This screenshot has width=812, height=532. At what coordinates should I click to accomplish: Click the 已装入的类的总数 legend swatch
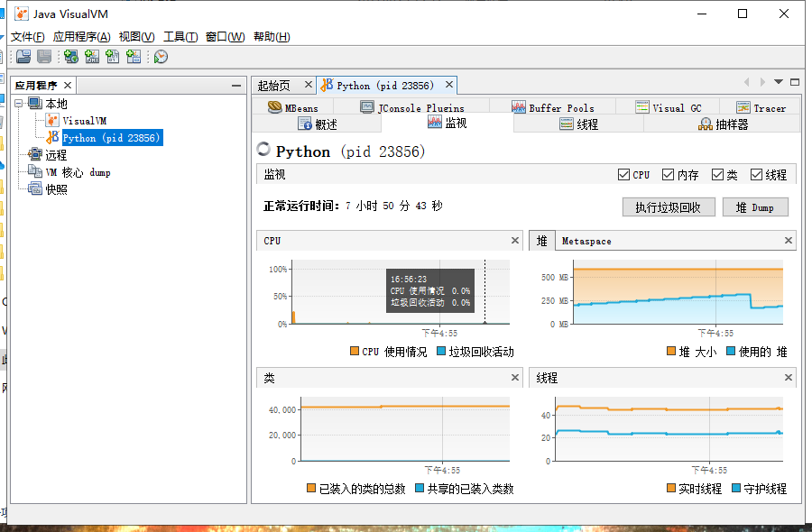(x=311, y=488)
